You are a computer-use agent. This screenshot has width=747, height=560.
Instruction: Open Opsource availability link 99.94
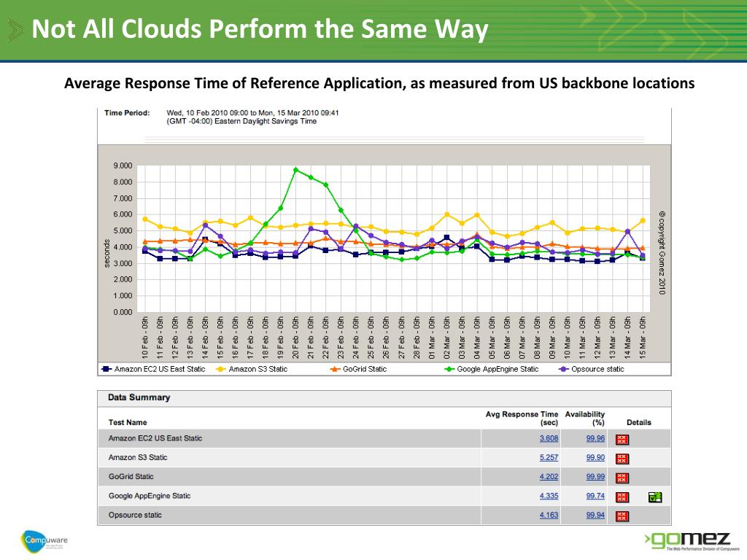click(595, 515)
